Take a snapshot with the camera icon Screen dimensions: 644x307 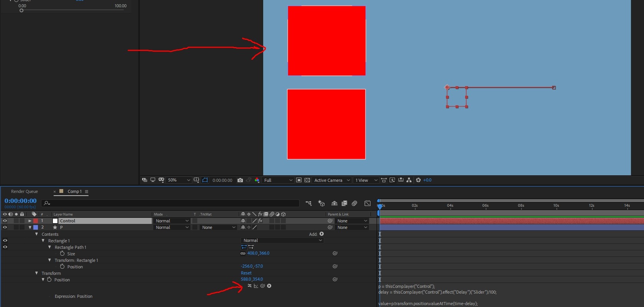click(x=240, y=180)
